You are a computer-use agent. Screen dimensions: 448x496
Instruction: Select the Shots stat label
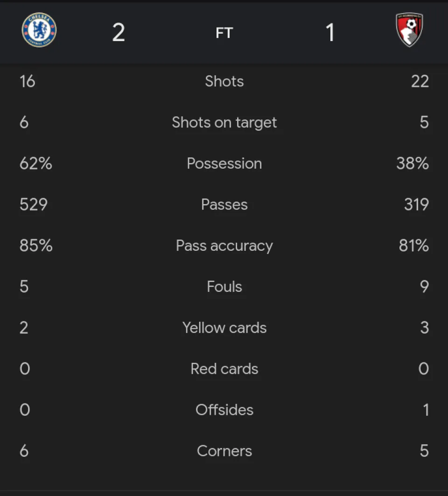pyautogui.click(x=224, y=81)
